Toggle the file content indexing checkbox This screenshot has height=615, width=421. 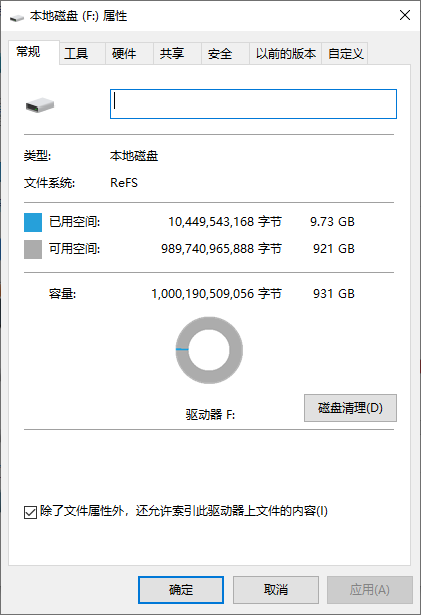[x=30, y=512]
